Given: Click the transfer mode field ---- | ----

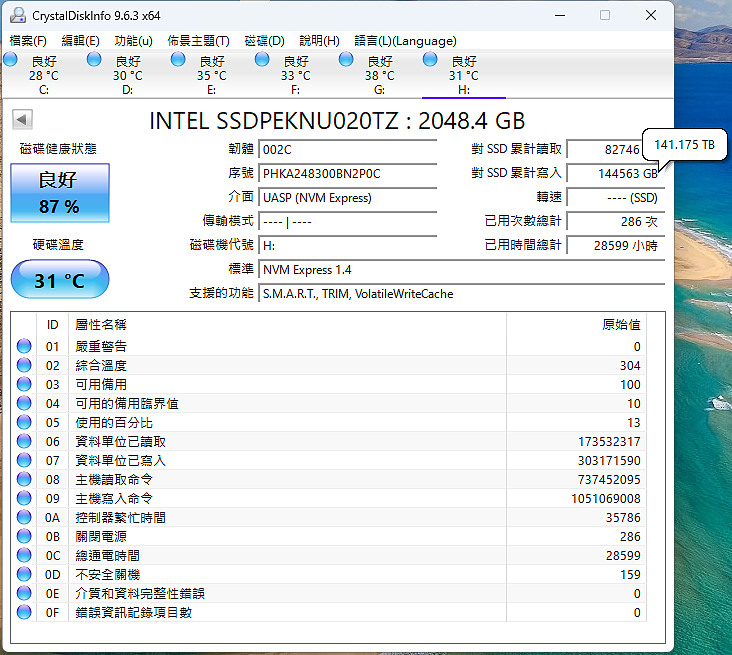Looking at the screenshot, I should [x=347, y=221].
